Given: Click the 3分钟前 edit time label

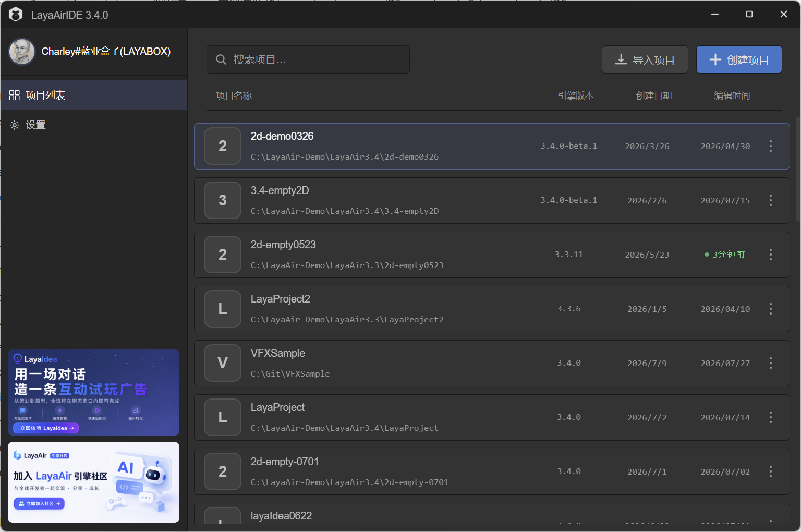Looking at the screenshot, I should point(725,255).
